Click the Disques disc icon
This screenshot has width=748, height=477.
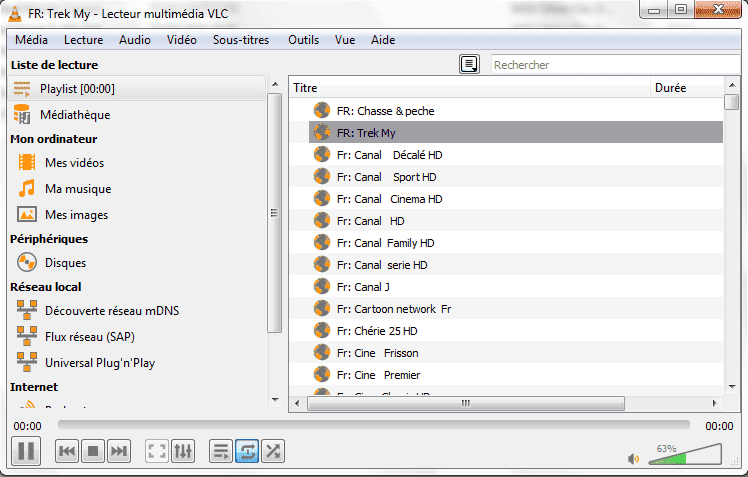(x=27, y=262)
